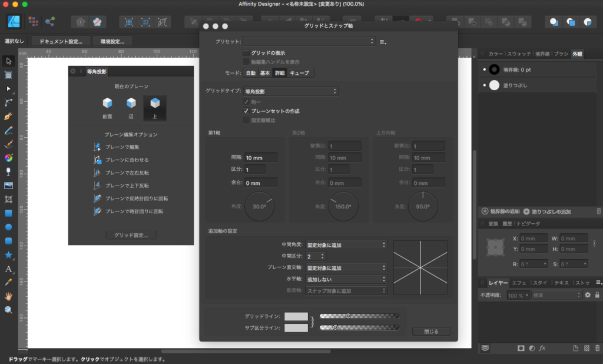Screen dimensions: 603x364
Task: Select the Artistic Text tool
Action: pos(8,269)
